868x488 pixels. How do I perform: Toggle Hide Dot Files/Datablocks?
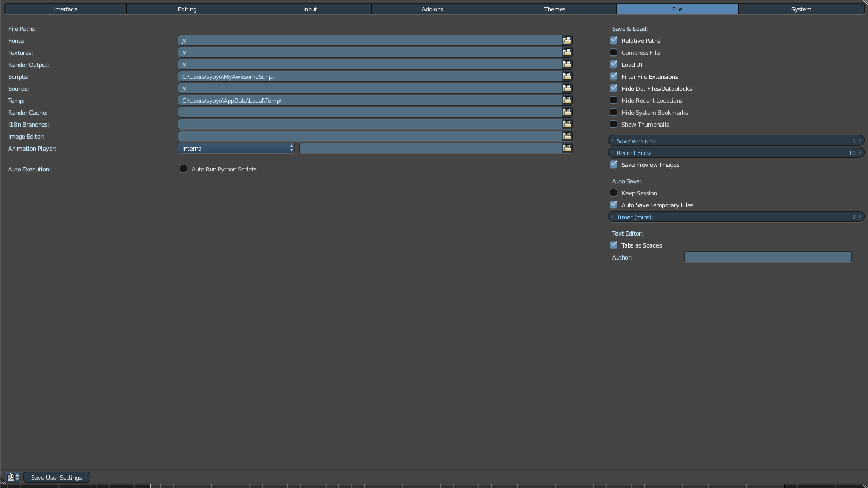[614, 88]
